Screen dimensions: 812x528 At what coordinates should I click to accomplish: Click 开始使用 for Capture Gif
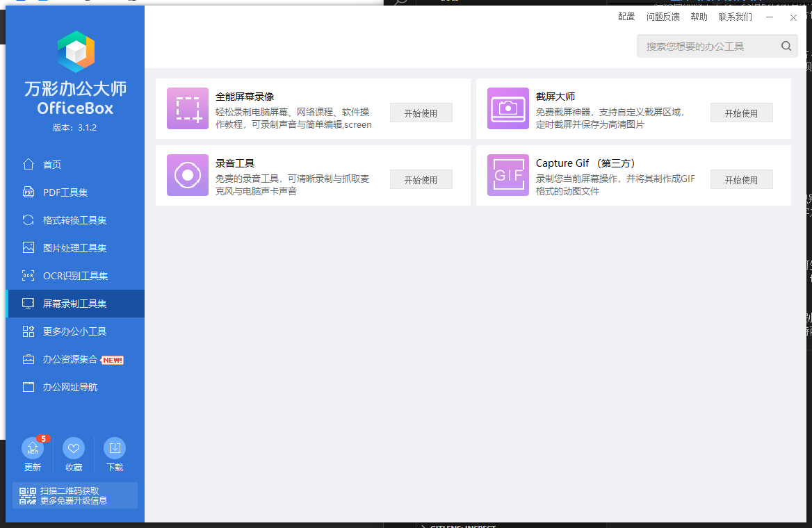point(741,180)
